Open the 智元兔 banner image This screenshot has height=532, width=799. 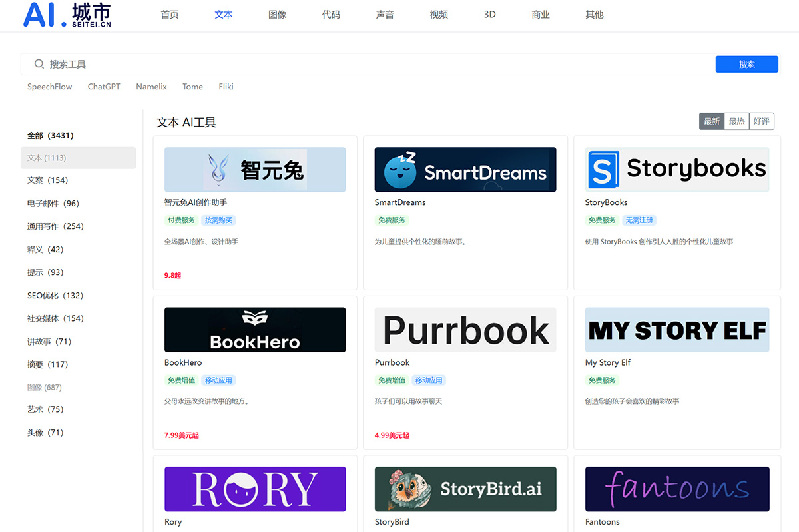point(255,170)
